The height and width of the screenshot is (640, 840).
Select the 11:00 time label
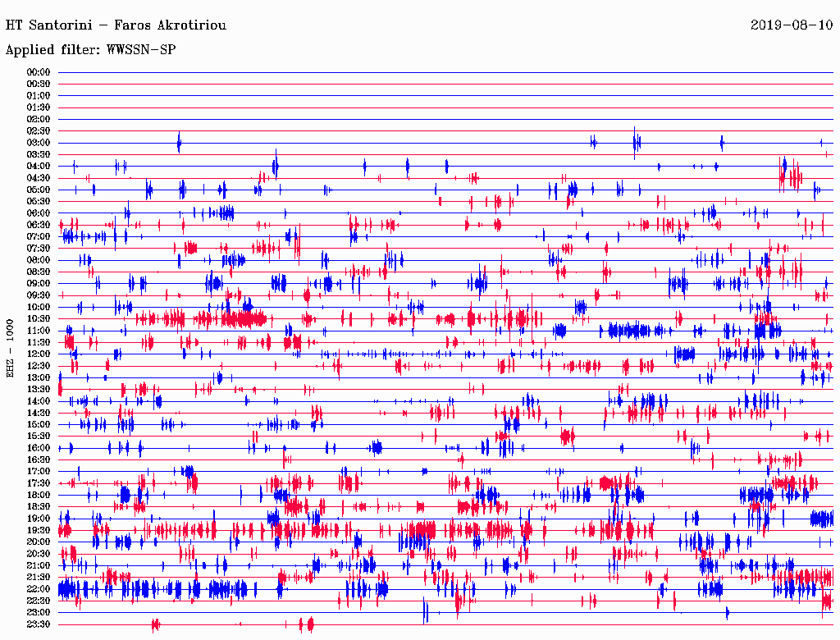pyautogui.click(x=39, y=331)
